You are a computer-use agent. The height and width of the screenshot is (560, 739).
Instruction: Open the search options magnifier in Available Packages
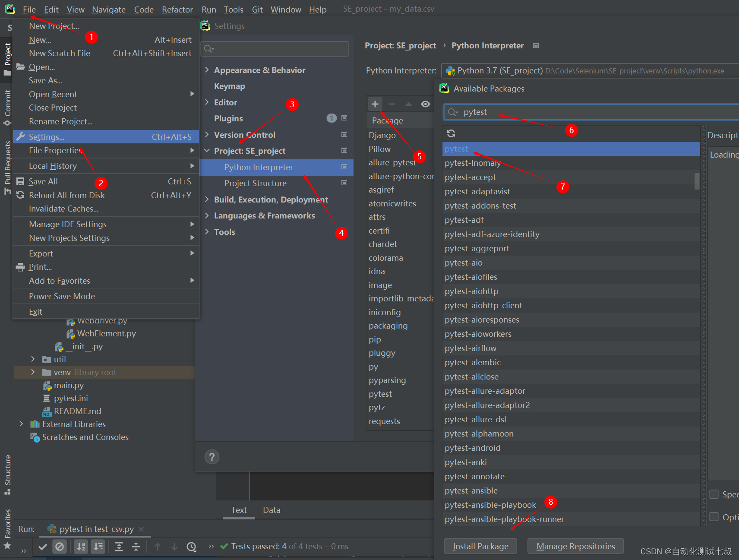click(452, 112)
